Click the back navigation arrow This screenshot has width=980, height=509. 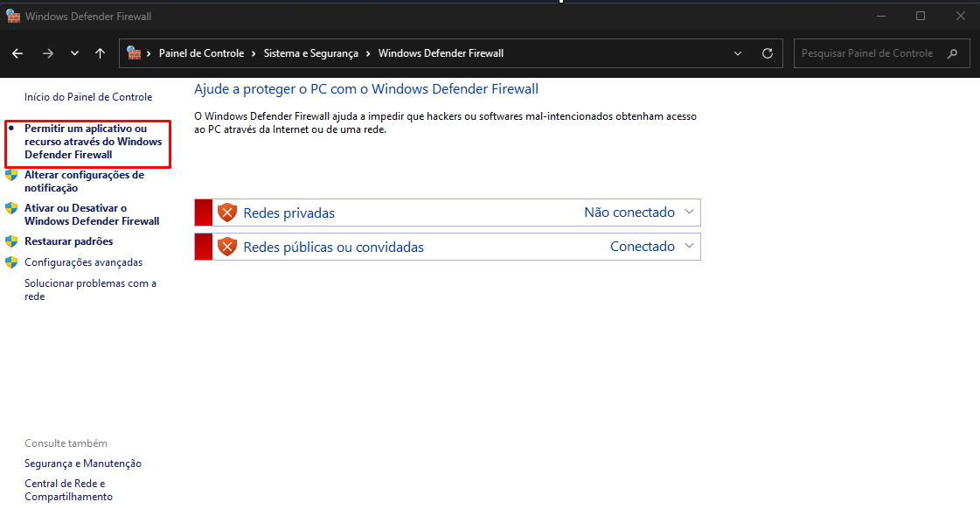pos(17,53)
